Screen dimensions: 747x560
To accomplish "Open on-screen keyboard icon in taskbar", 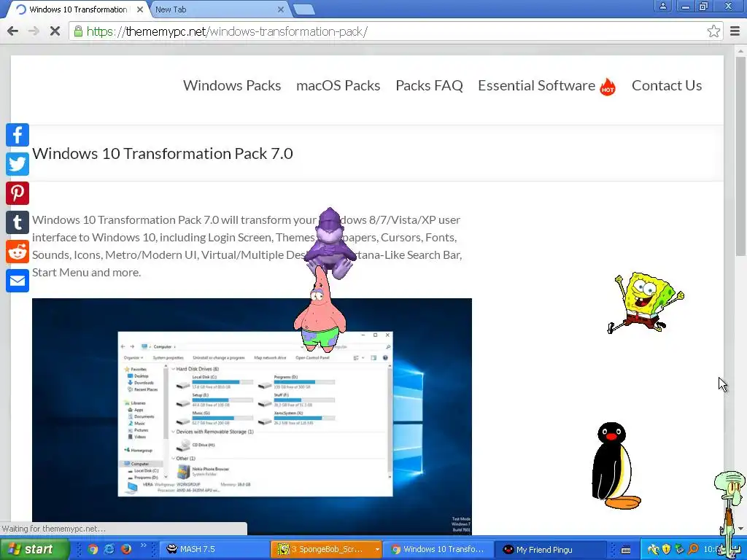I will 625,550.
